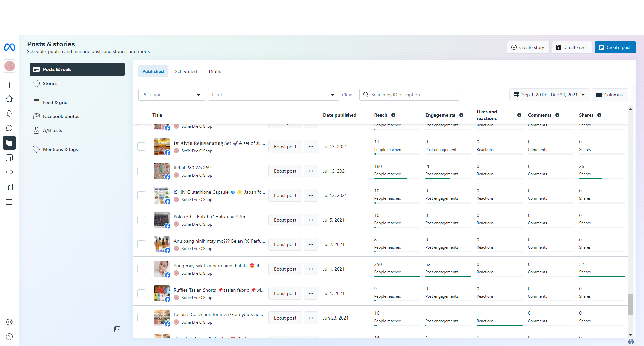The image size is (644, 346).
Task: Select checkbox for Ruffles Taslan Shorts
Action: pyautogui.click(x=141, y=293)
